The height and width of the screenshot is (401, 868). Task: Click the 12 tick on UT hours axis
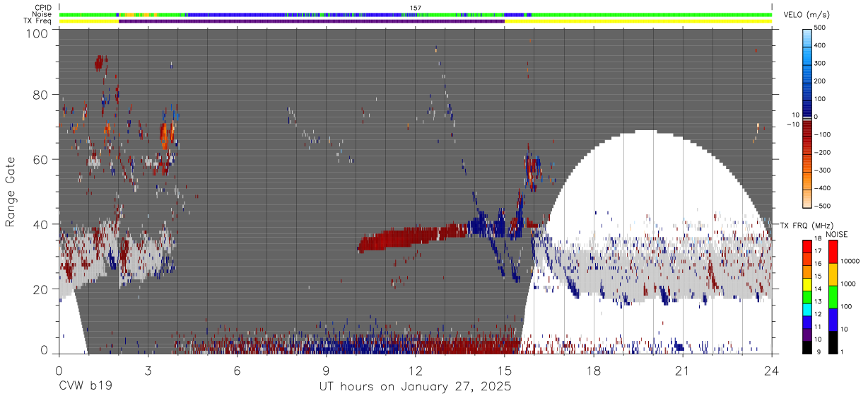[416, 371]
